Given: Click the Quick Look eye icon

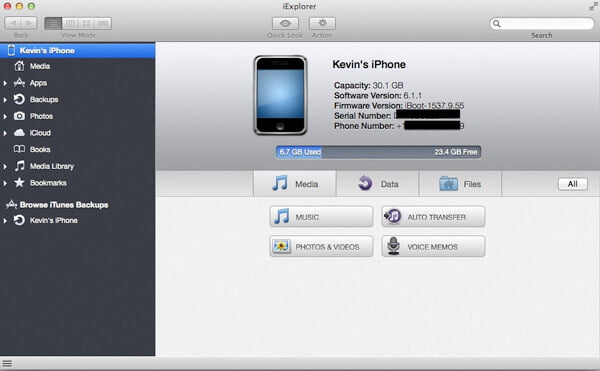Looking at the screenshot, I should click(x=285, y=23).
